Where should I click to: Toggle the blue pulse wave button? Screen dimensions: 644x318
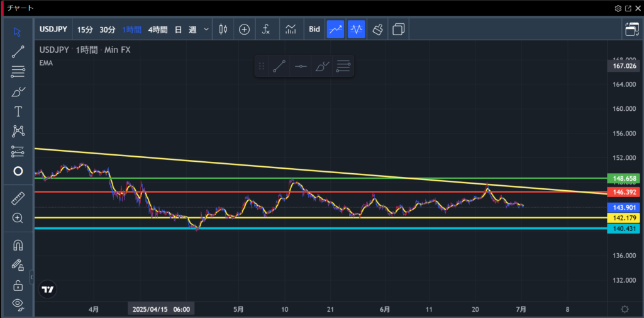click(356, 29)
